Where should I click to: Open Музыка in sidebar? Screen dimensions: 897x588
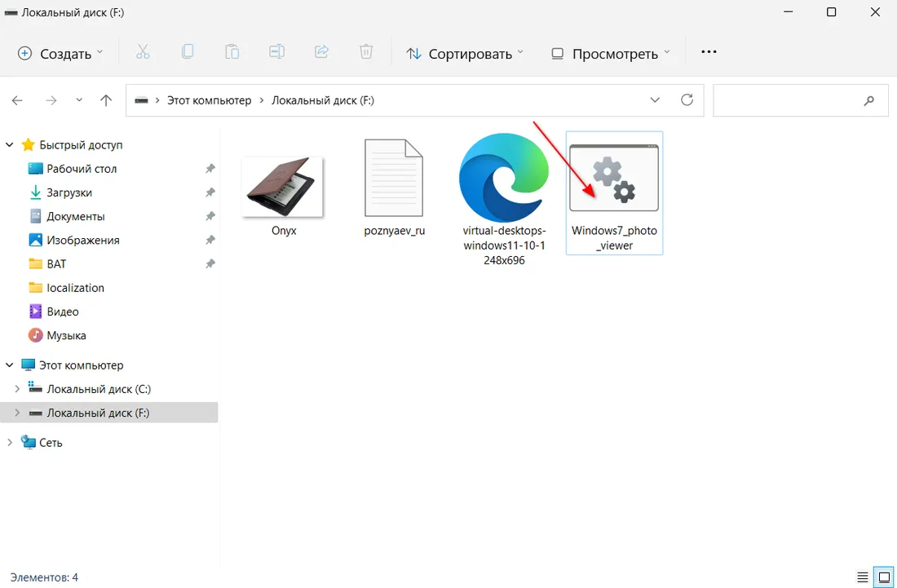click(x=66, y=335)
